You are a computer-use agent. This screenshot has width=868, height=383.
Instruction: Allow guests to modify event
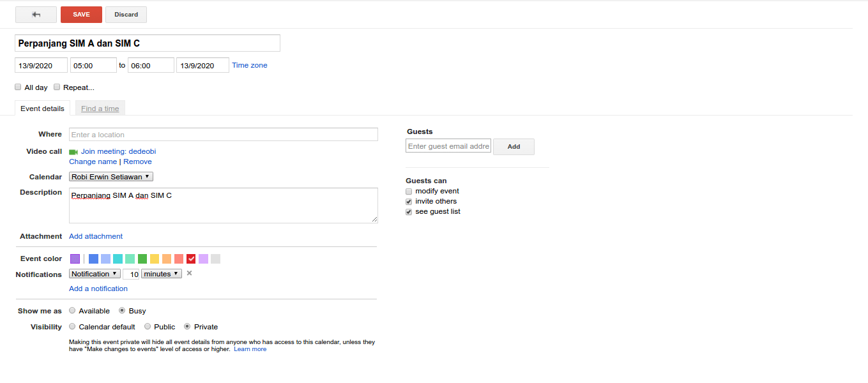point(409,191)
